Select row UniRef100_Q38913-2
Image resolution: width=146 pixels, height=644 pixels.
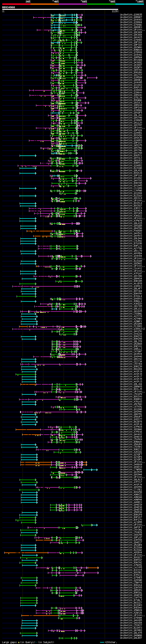point(132,329)
